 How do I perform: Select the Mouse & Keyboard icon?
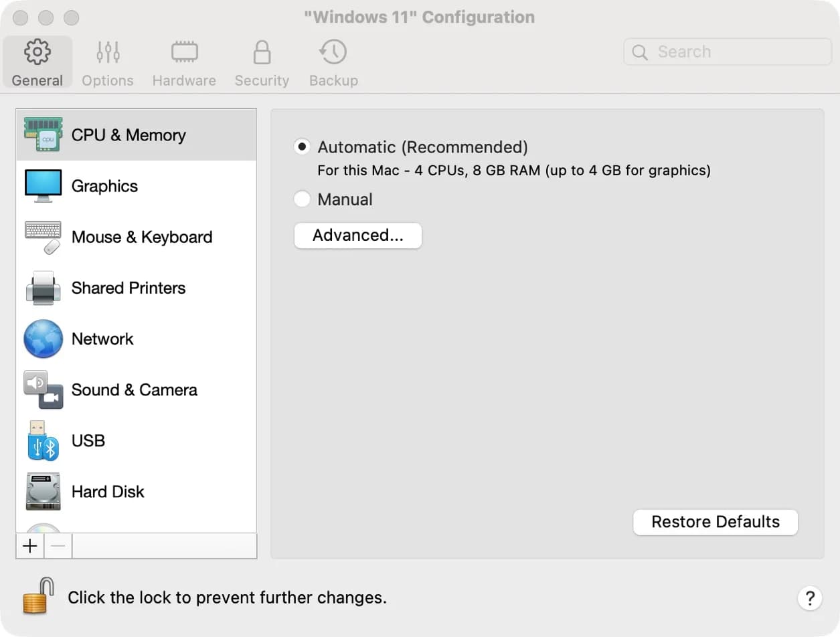(43, 238)
